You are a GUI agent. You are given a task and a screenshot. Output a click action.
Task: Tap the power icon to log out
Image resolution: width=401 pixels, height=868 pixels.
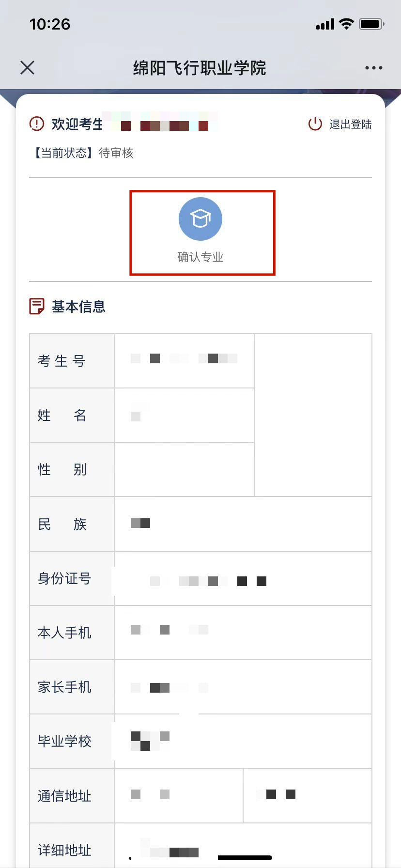(x=315, y=124)
